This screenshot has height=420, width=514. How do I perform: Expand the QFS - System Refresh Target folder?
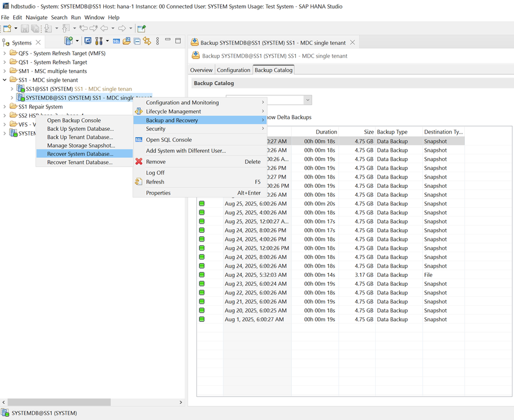point(6,54)
